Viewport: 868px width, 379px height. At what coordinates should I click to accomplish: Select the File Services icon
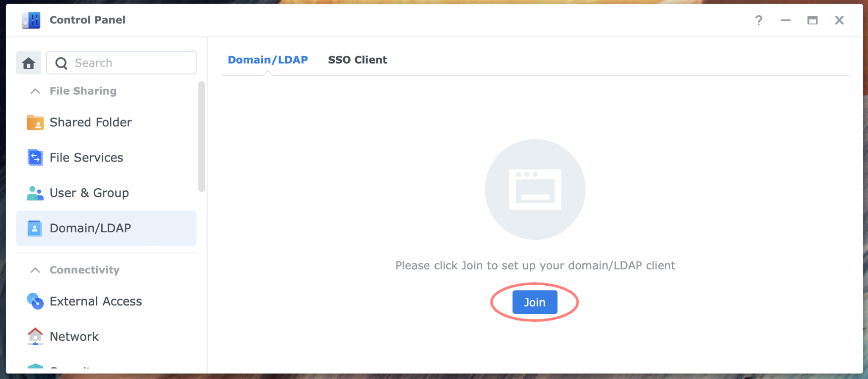pos(36,157)
